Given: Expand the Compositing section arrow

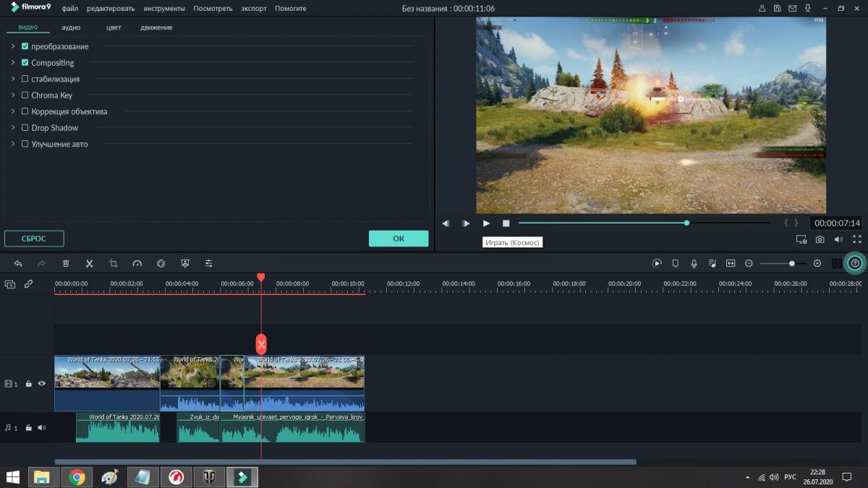Looking at the screenshot, I should pos(13,63).
